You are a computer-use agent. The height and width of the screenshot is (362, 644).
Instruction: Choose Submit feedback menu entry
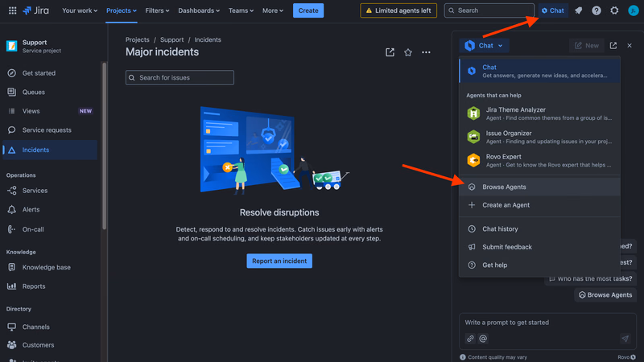[539, 247]
